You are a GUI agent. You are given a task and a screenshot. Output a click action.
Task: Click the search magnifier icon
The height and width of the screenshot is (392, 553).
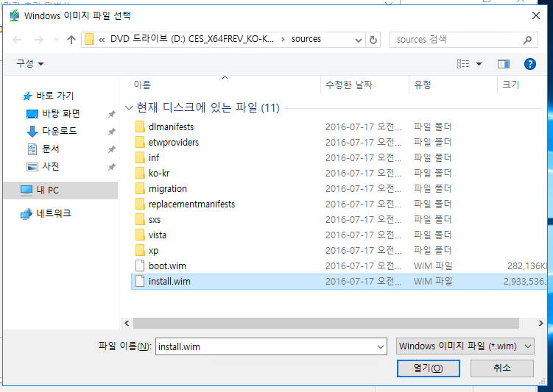click(x=527, y=40)
